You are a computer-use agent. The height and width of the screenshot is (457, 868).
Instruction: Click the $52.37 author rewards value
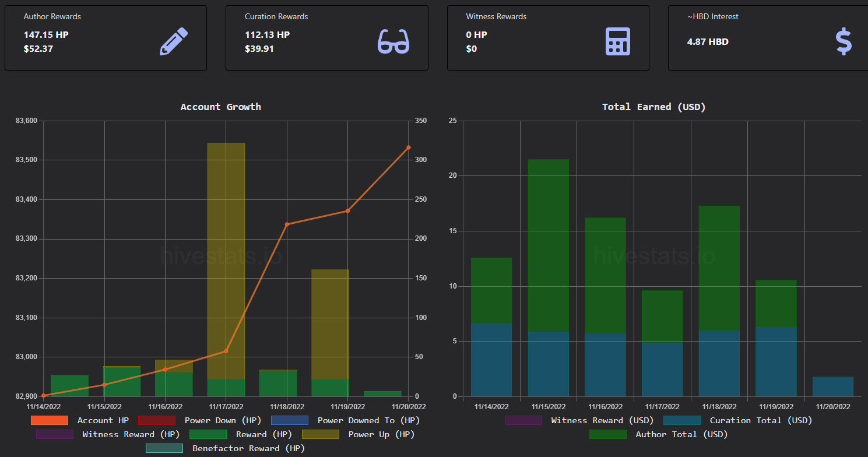[38, 48]
